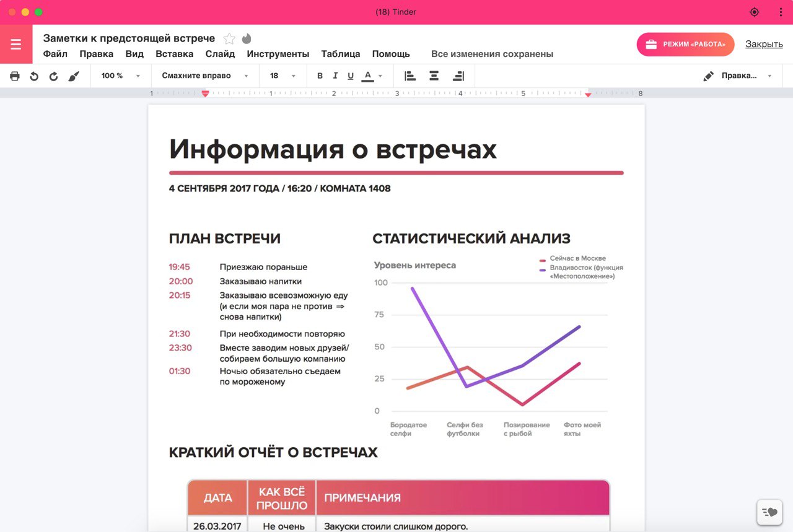Open the Инструменты menu
Screen dimensions: 793x532
pos(278,54)
